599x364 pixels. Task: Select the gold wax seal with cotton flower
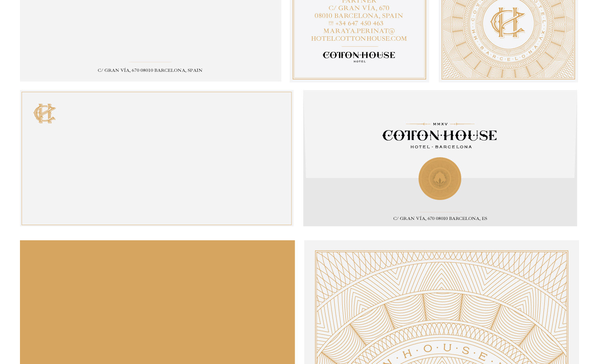point(439,178)
